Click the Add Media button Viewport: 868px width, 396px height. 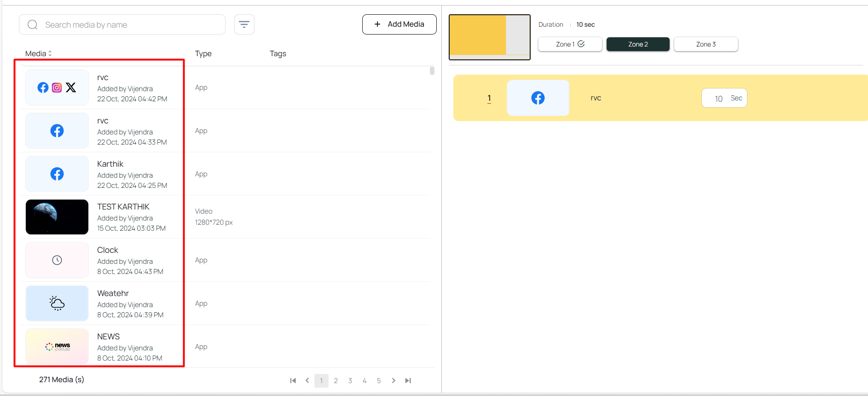(x=399, y=24)
